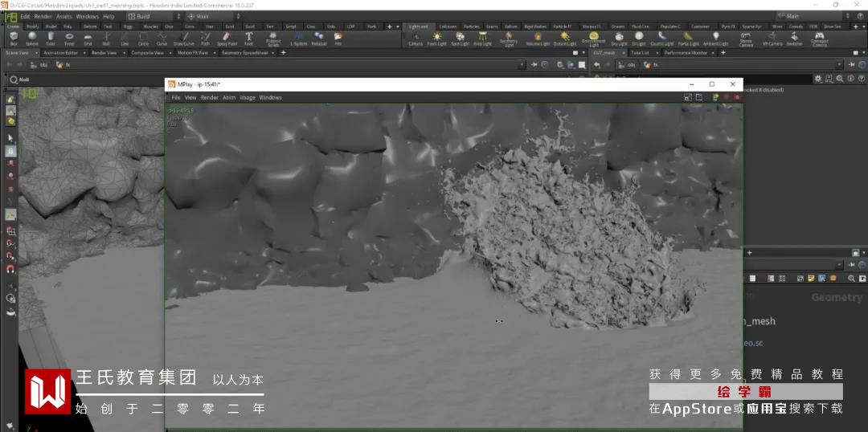
Task: Click the fx node path button in scene view
Action: pos(63,65)
